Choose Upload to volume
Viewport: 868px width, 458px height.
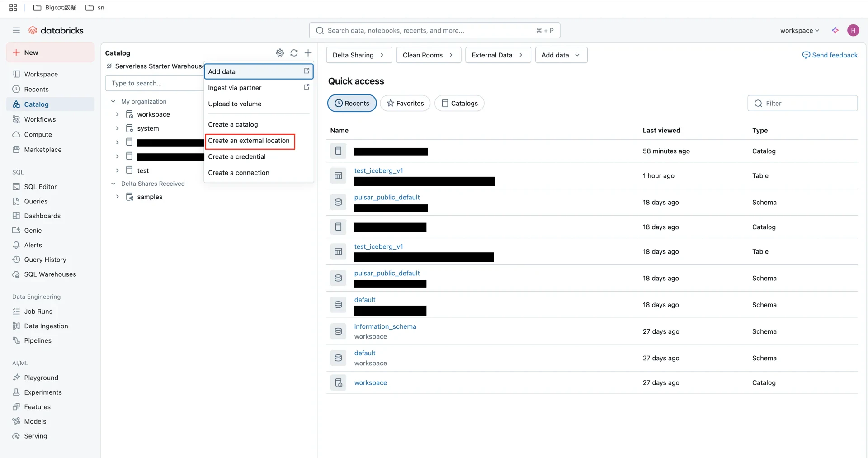point(259,104)
